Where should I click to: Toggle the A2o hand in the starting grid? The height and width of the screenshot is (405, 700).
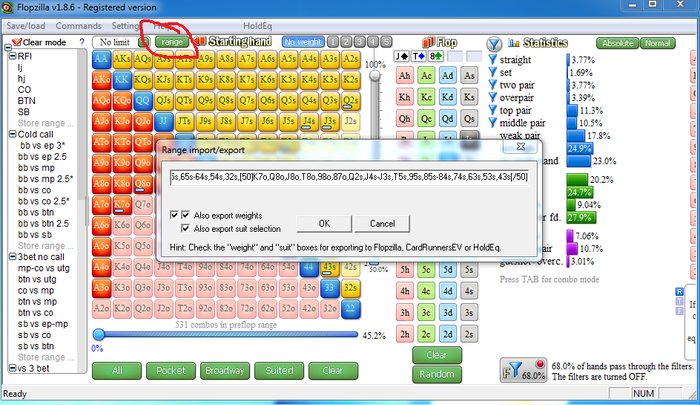pos(101,309)
